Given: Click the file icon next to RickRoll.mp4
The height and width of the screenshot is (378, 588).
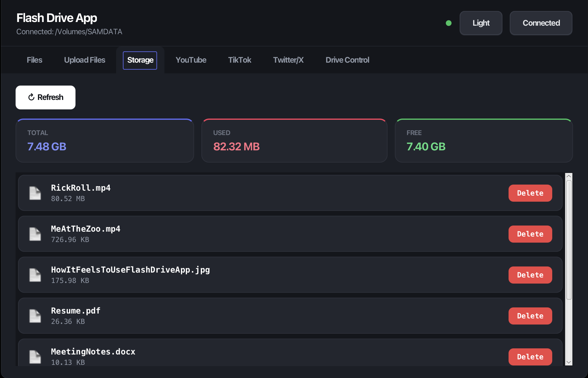Looking at the screenshot, I should 35,193.
